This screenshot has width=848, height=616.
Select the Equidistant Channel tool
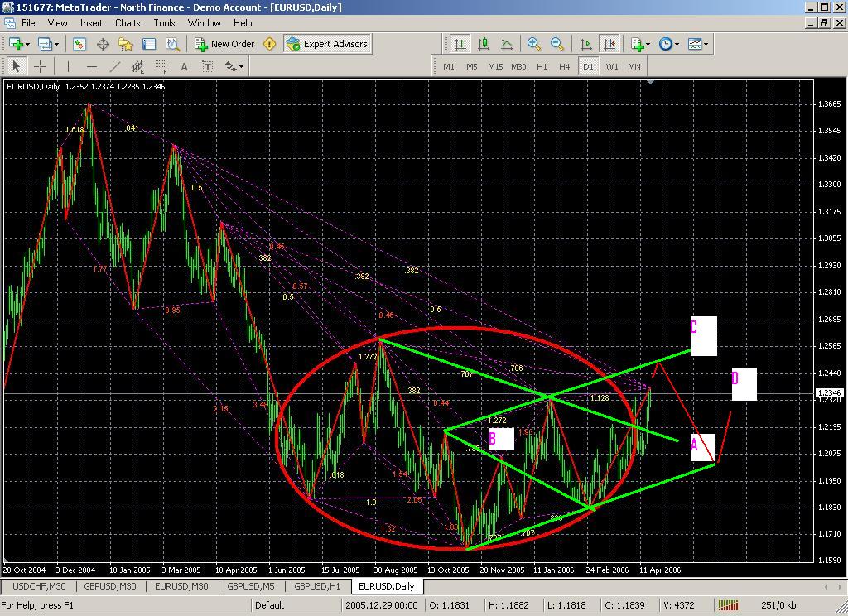138,66
